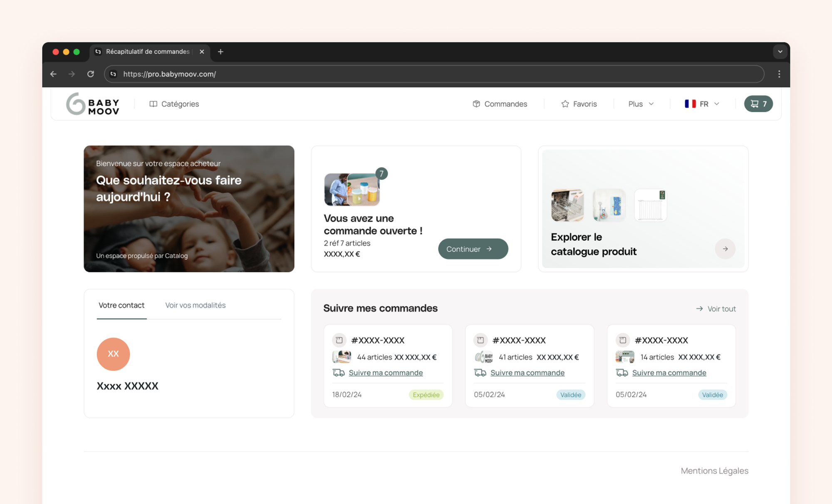Follow Suivre ma commande for the 41 articles order

527,373
